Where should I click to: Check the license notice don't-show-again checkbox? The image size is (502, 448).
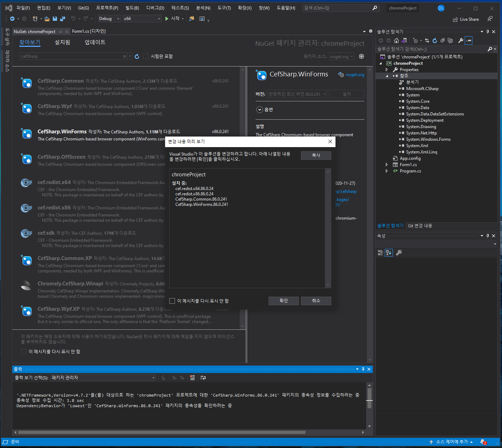click(x=24, y=352)
